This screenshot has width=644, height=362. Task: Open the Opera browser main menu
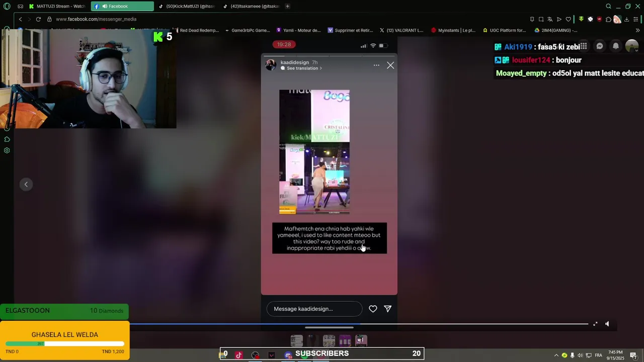click(7, 6)
